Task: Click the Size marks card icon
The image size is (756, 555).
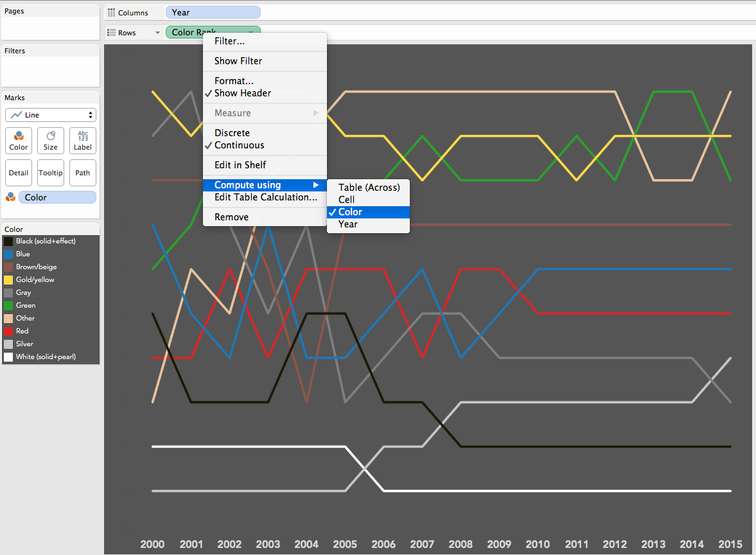Action: (x=51, y=136)
